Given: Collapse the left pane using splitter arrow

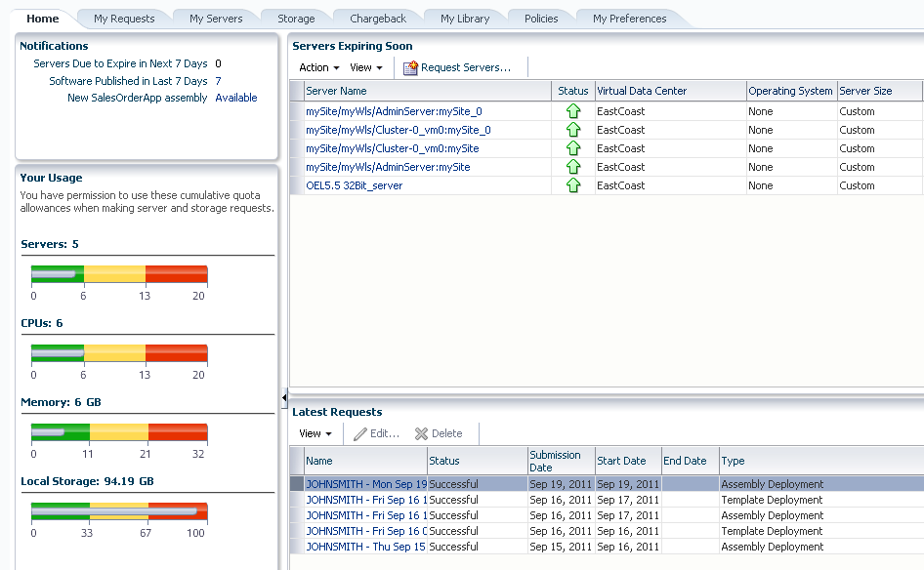Looking at the screenshot, I should click(284, 398).
